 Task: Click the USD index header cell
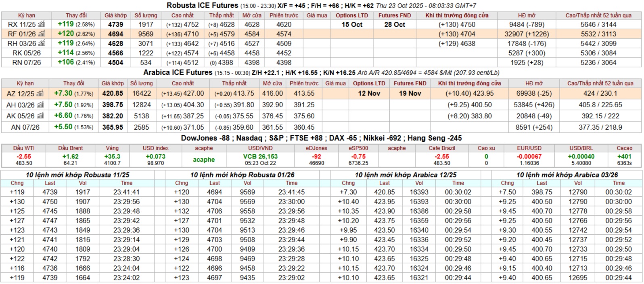click(x=155, y=148)
